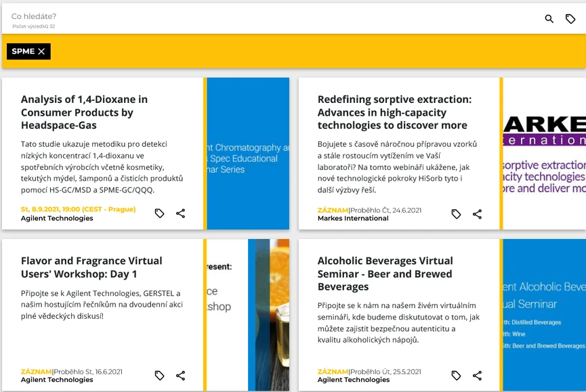This screenshot has width=586, height=392.
Task: Click the tag icon in the top-right corner
Action: [570, 19]
